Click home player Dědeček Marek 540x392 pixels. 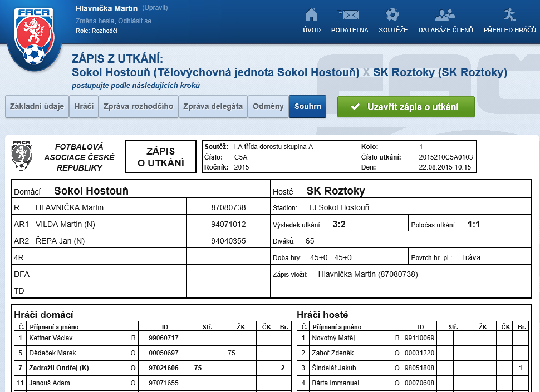[x=52, y=353]
